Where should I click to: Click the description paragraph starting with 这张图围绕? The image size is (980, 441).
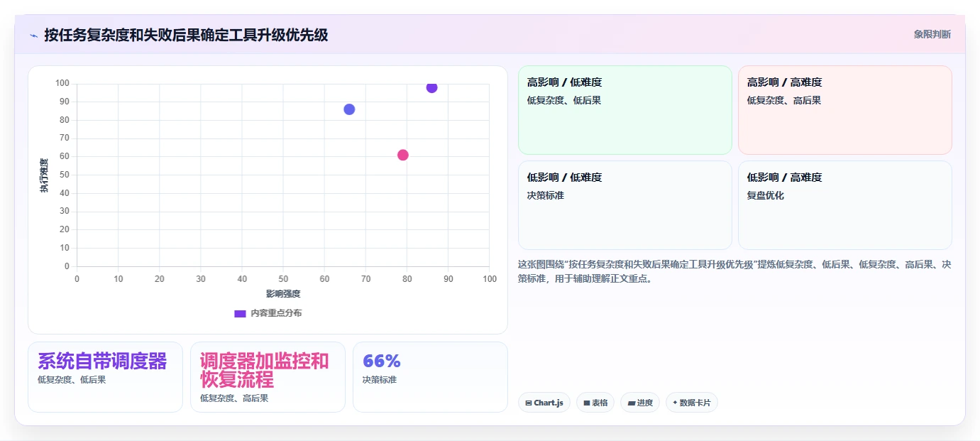(734, 271)
